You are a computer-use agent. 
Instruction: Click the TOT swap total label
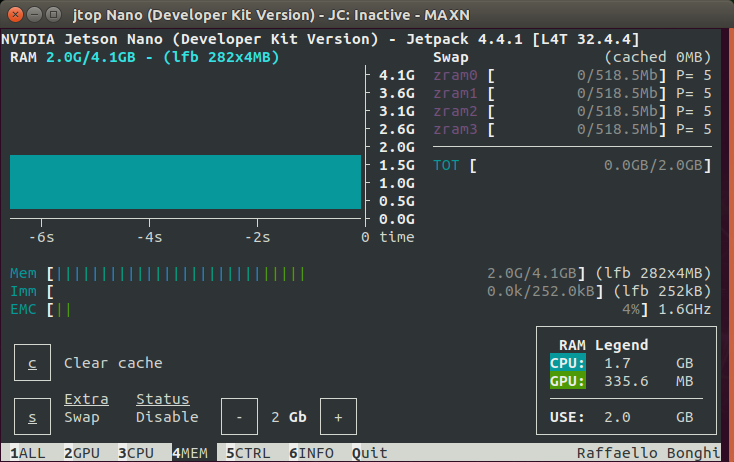click(x=446, y=165)
